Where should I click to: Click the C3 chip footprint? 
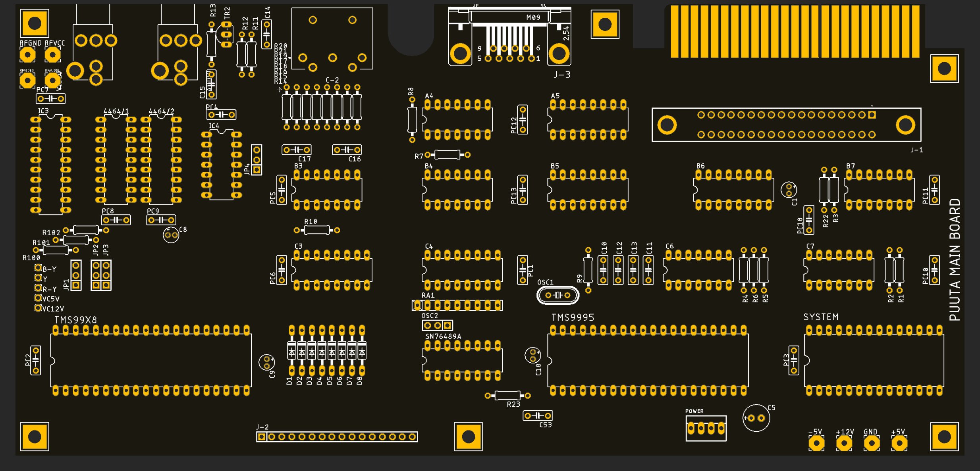(x=332, y=270)
